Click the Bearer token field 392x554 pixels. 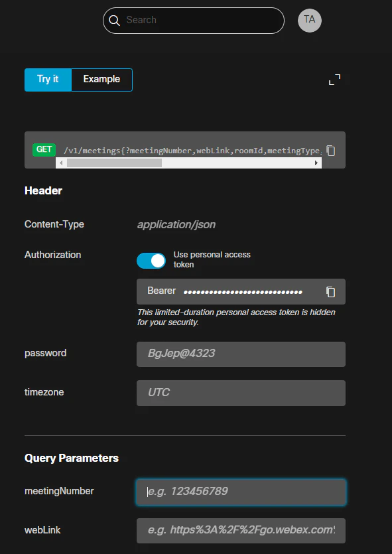[x=241, y=291]
